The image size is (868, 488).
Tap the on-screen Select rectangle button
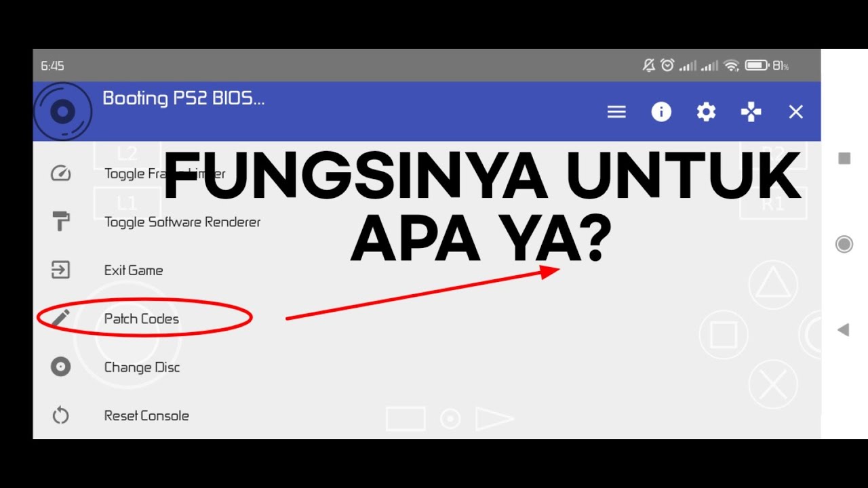click(x=406, y=419)
